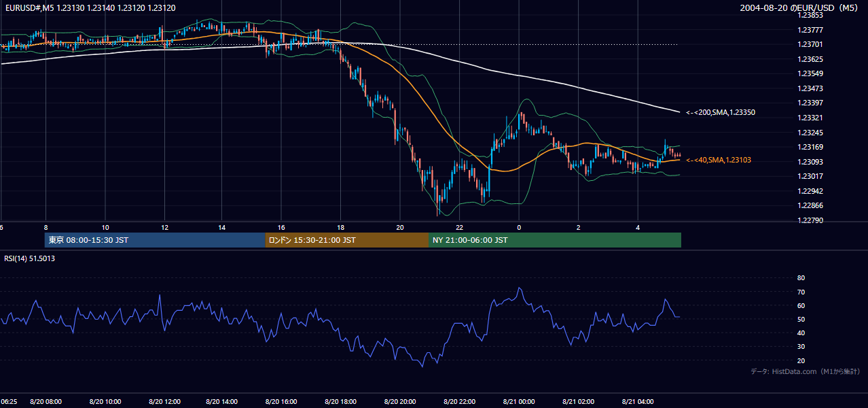
Task: Click price level 1.23777 on the axis
Action: pyautogui.click(x=811, y=30)
